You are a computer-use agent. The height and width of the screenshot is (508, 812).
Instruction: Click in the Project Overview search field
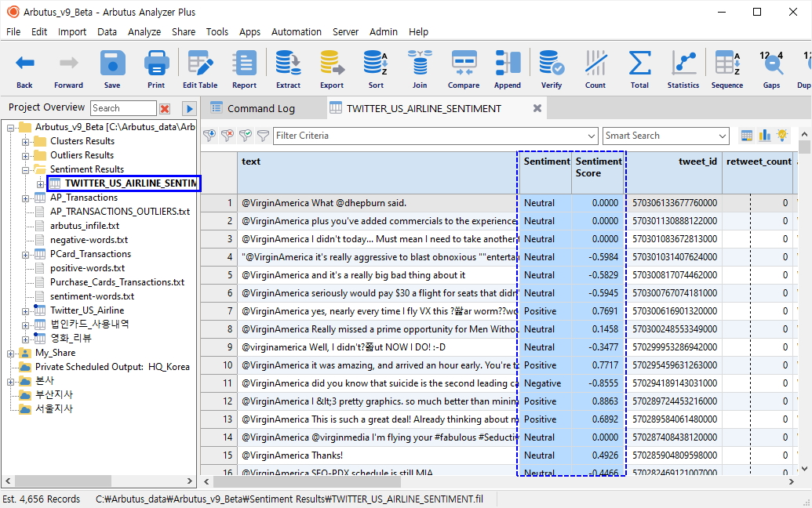click(122, 108)
